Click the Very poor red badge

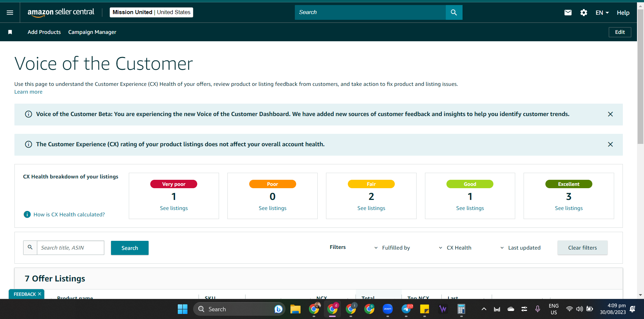tap(174, 184)
